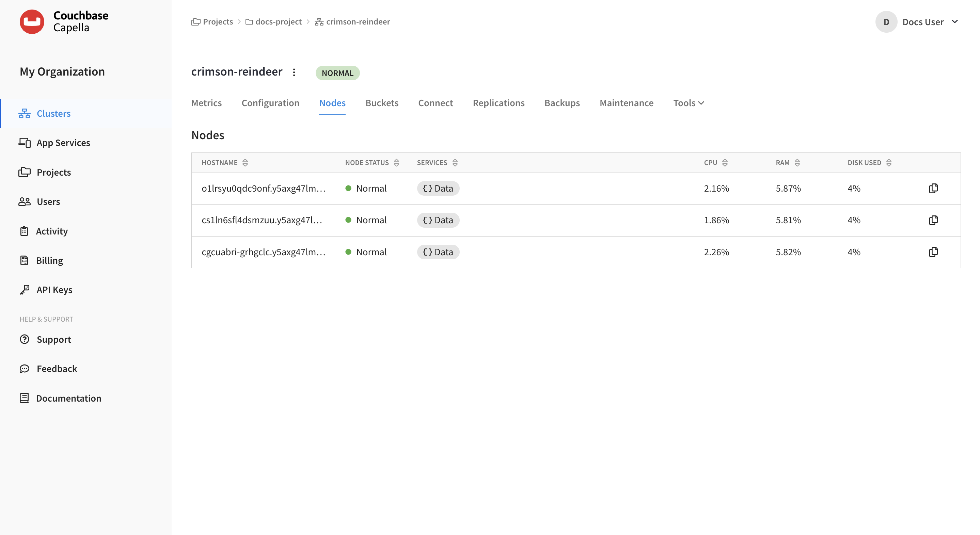Switch to the Replications tab
This screenshot has width=980, height=535.
[499, 103]
